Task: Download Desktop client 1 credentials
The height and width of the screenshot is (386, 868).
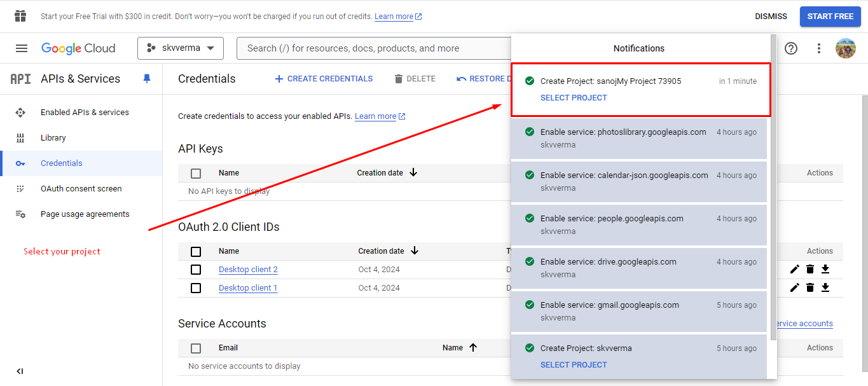Action: pyautogui.click(x=825, y=287)
